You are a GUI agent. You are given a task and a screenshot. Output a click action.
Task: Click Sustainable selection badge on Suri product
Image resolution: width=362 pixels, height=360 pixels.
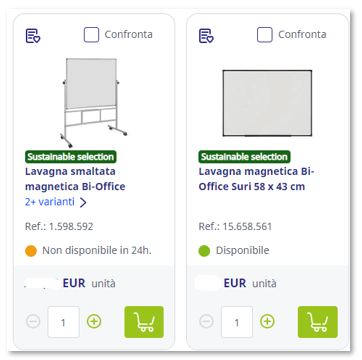click(x=244, y=157)
